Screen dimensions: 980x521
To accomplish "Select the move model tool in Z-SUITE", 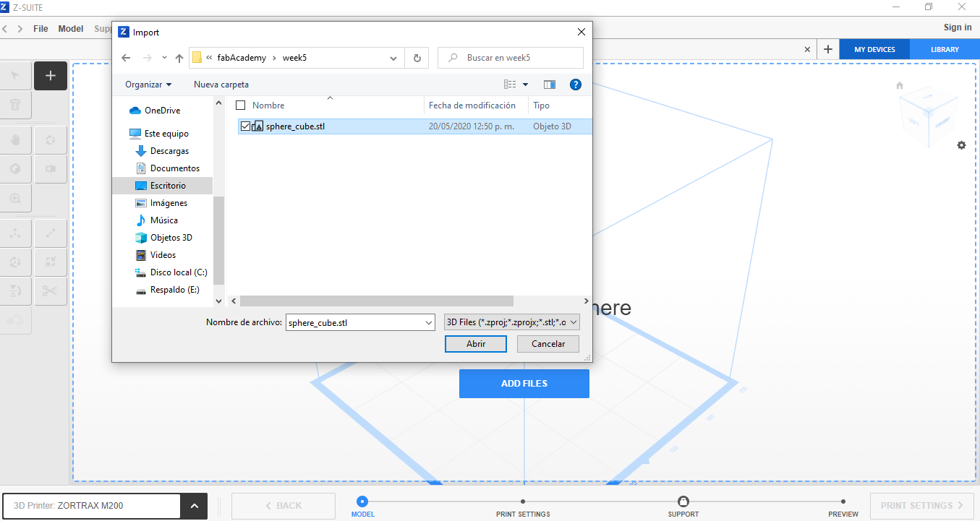I will [16, 233].
